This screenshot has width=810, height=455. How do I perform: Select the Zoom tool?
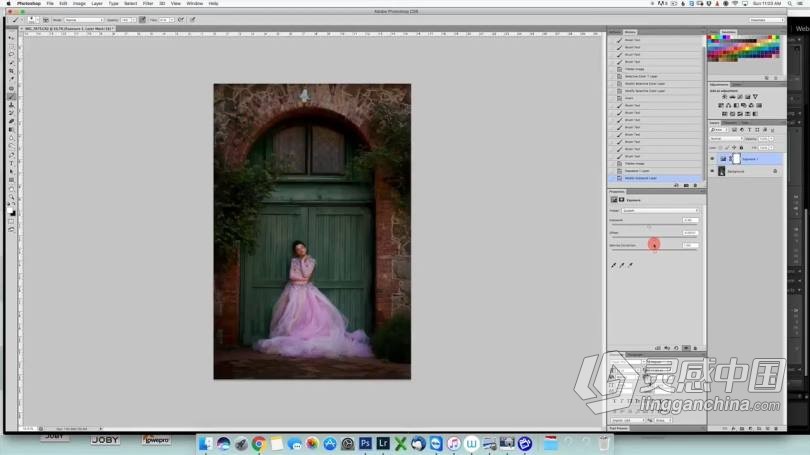coord(11,197)
